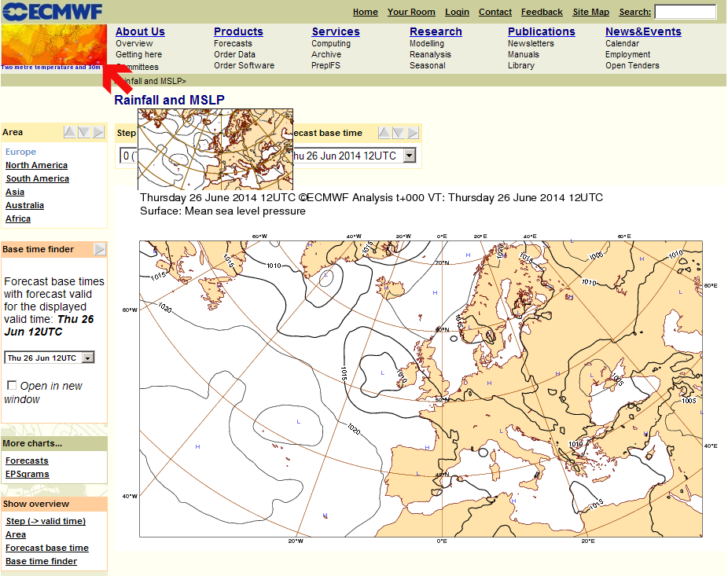Open the Products menu

tap(238, 31)
